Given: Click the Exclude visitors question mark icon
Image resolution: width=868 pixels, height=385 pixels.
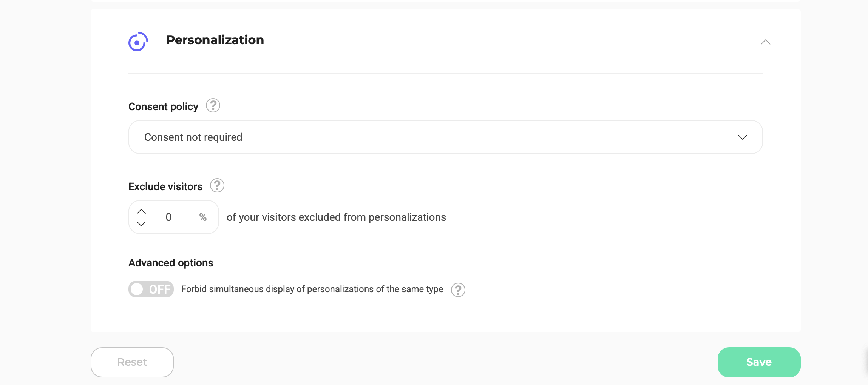Looking at the screenshot, I should (217, 186).
